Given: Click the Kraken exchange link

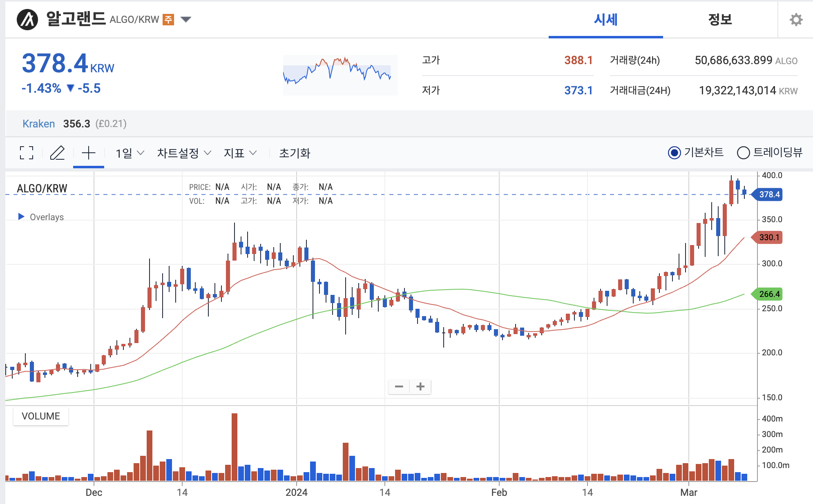Looking at the screenshot, I should pos(38,124).
